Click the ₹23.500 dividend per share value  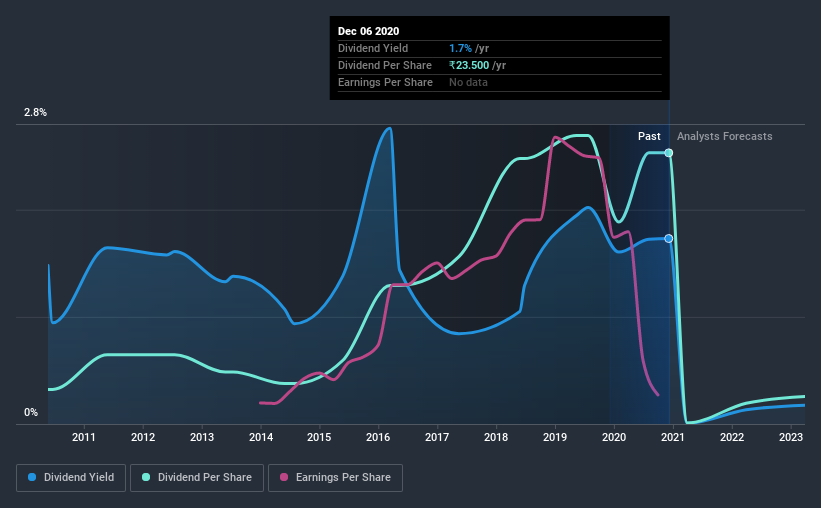(469, 65)
